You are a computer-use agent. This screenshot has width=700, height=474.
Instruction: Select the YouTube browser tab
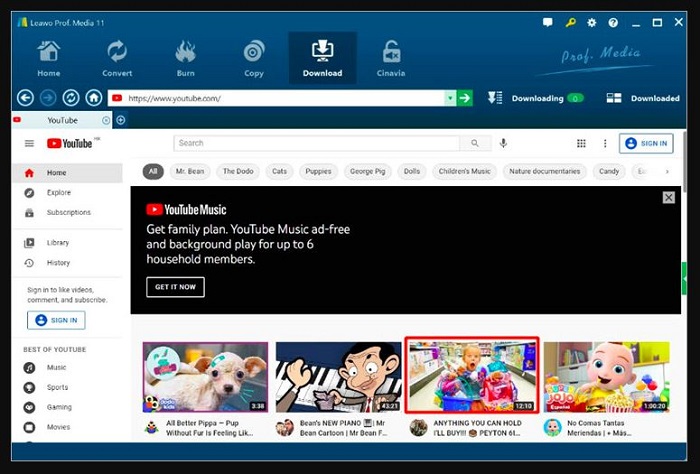(x=62, y=120)
